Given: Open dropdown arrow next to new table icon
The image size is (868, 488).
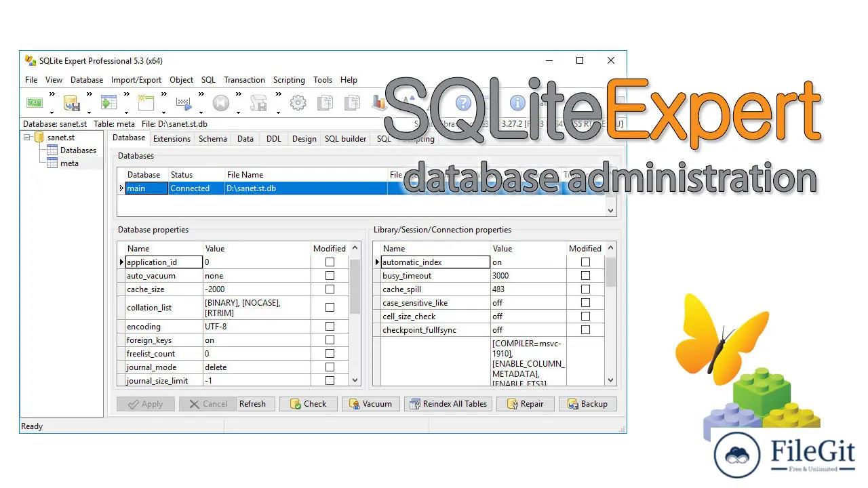Looking at the screenshot, I should coord(163,113).
